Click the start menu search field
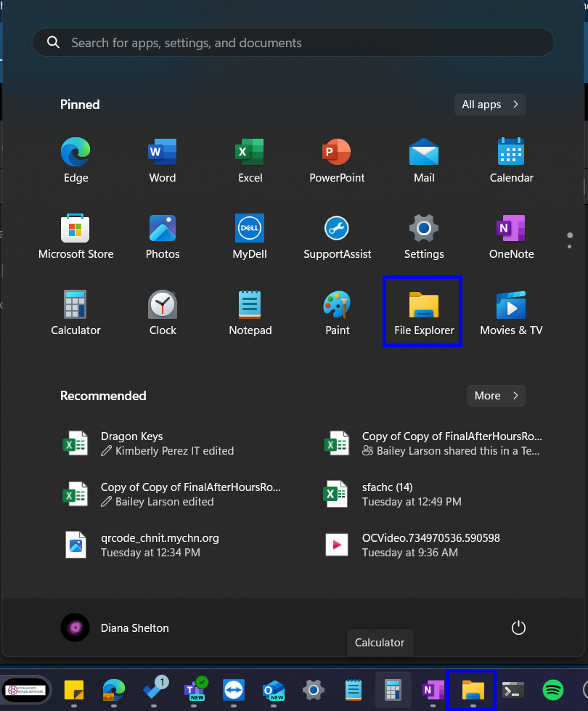Viewport: 588px width, 711px height. (x=293, y=43)
